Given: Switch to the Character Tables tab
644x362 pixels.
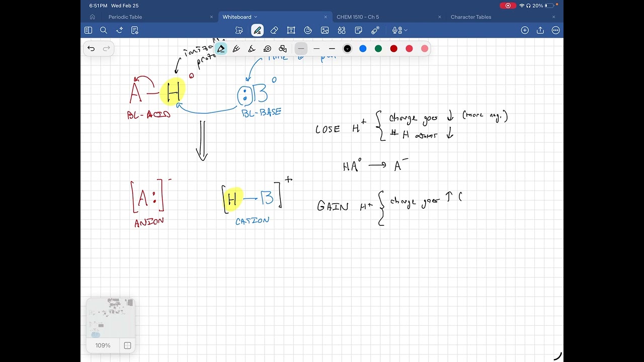Looking at the screenshot, I should (471, 17).
